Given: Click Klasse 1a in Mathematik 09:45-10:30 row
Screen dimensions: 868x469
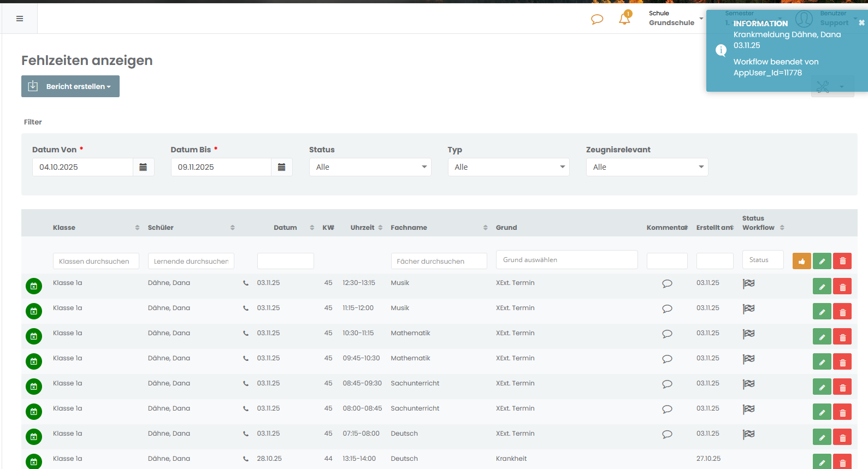Looking at the screenshot, I should 68,358.
